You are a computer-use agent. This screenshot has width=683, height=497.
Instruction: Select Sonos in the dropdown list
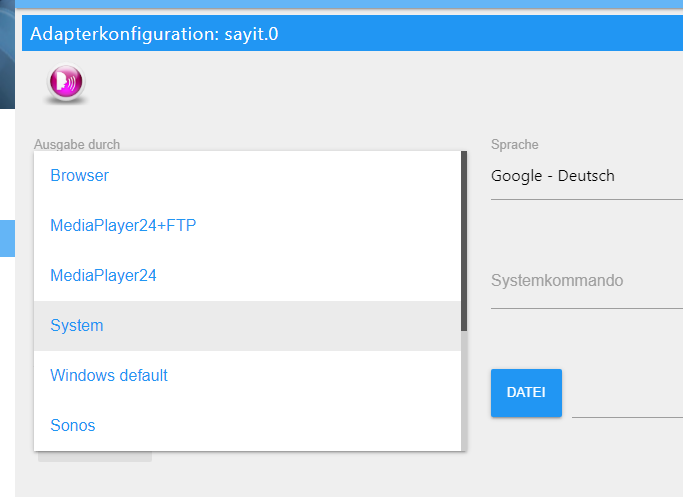point(73,426)
